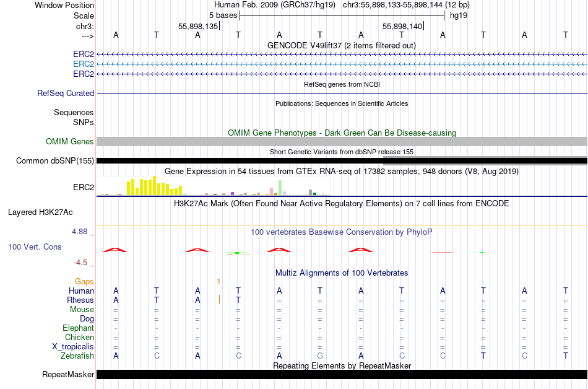588x389 pixels.
Task: Click the ---> sequence direction arrow label
Action: coord(87,36)
